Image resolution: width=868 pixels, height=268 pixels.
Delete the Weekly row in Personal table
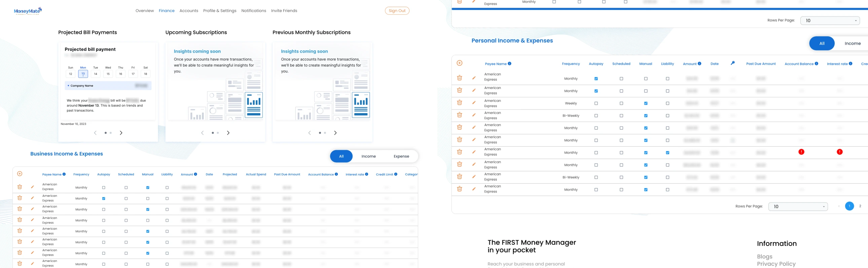459,102
